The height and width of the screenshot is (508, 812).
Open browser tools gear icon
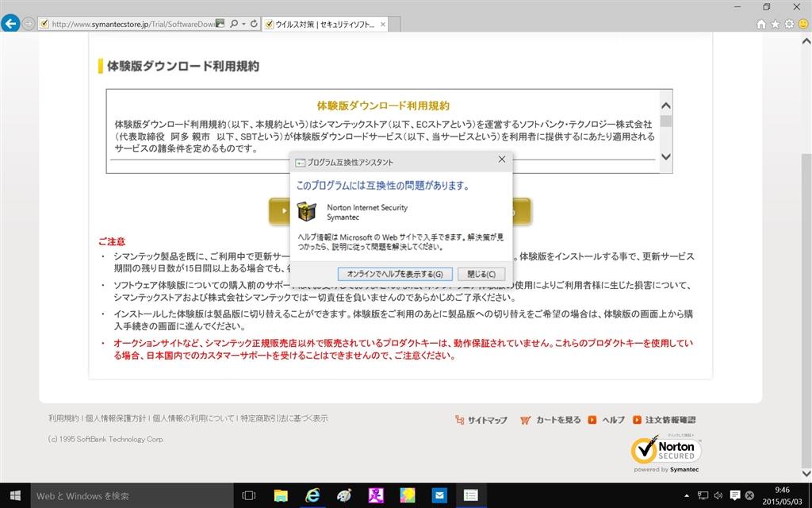coord(789,24)
